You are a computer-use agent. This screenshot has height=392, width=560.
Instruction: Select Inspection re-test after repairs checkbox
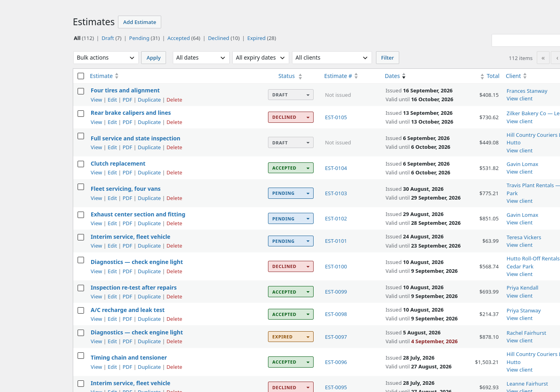[81, 288]
